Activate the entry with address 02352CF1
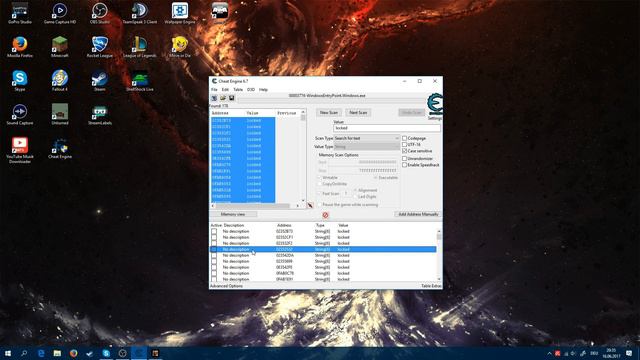 [x=214, y=237]
